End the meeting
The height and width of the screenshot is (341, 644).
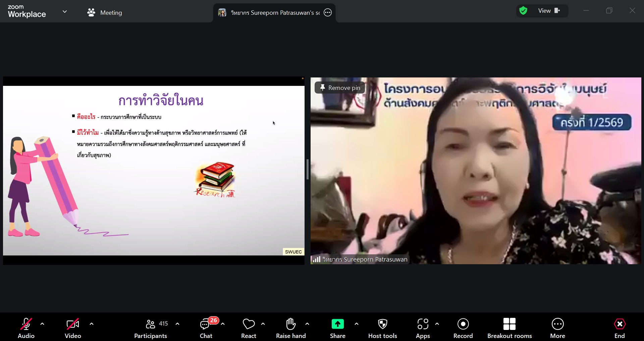620,328
